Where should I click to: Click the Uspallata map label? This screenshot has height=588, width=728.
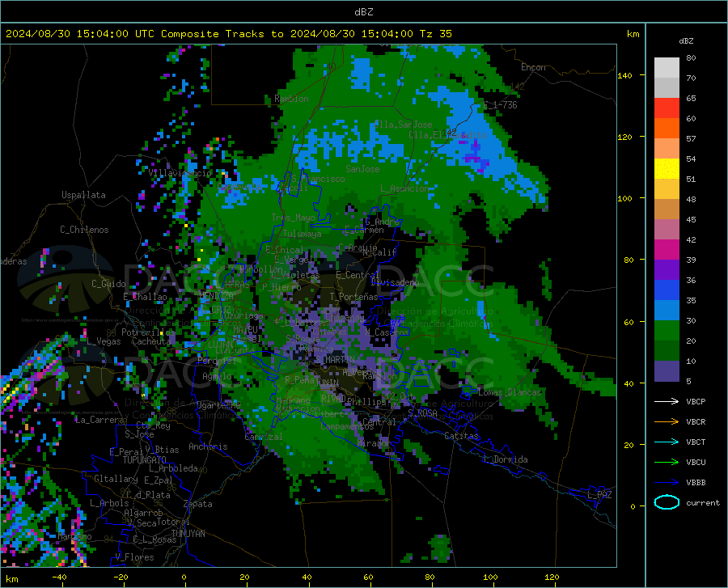click(83, 195)
